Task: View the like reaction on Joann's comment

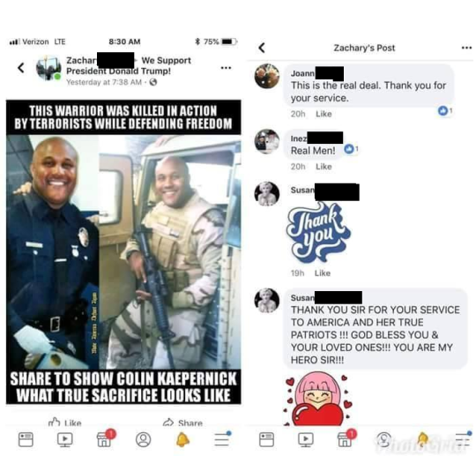Action: tap(445, 110)
